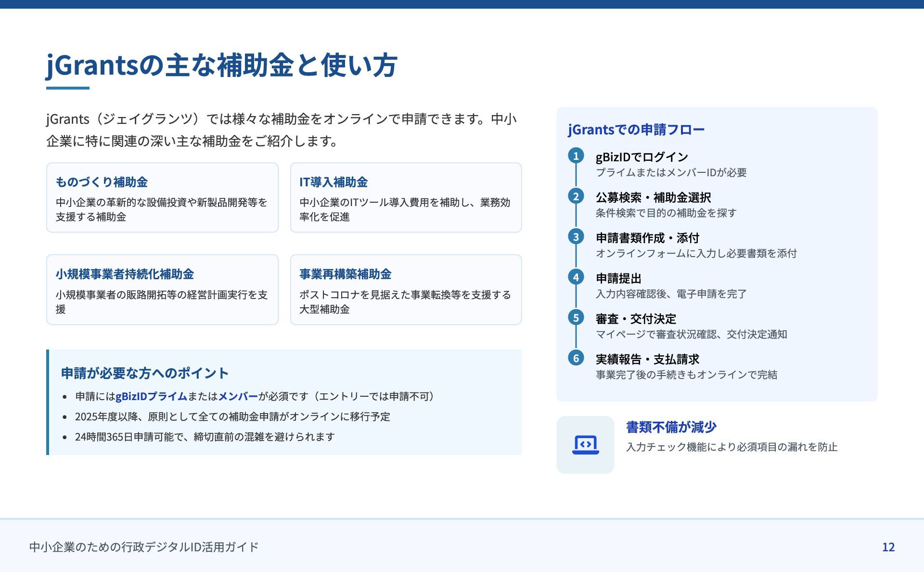Click the highlighted gBizIDプライム text

pyautogui.click(x=151, y=396)
